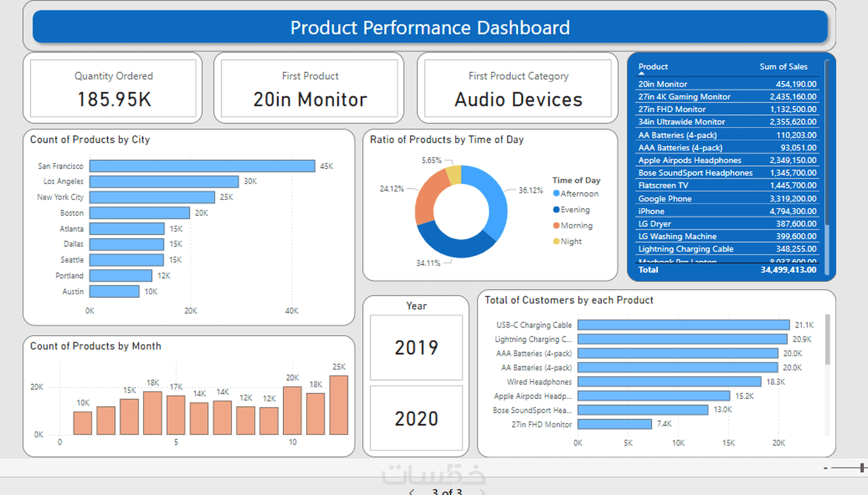Click the 387,600.00 sales value
868x495 pixels.
(x=796, y=224)
